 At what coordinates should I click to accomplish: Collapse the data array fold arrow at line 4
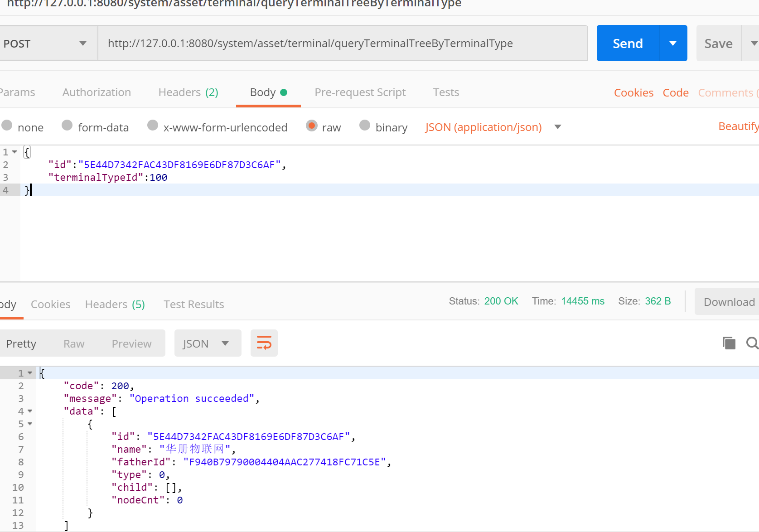pos(30,411)
